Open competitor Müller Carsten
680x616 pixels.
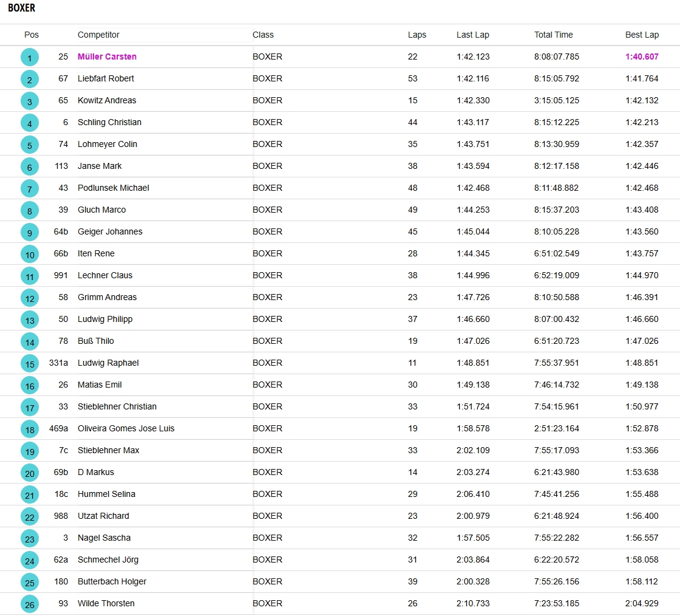tap(107, 56)
